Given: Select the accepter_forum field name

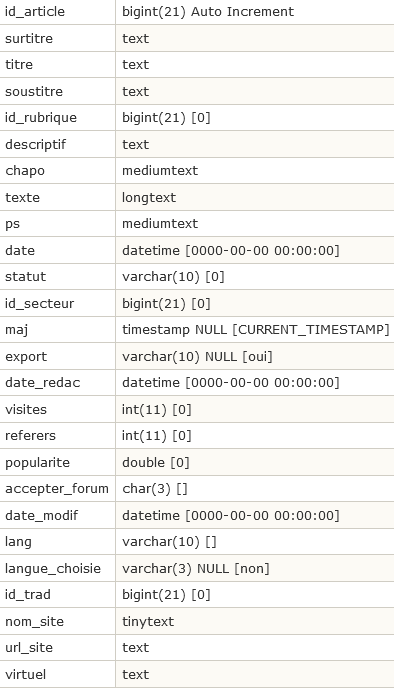Looking at the screenshot, I should [57, 489].
